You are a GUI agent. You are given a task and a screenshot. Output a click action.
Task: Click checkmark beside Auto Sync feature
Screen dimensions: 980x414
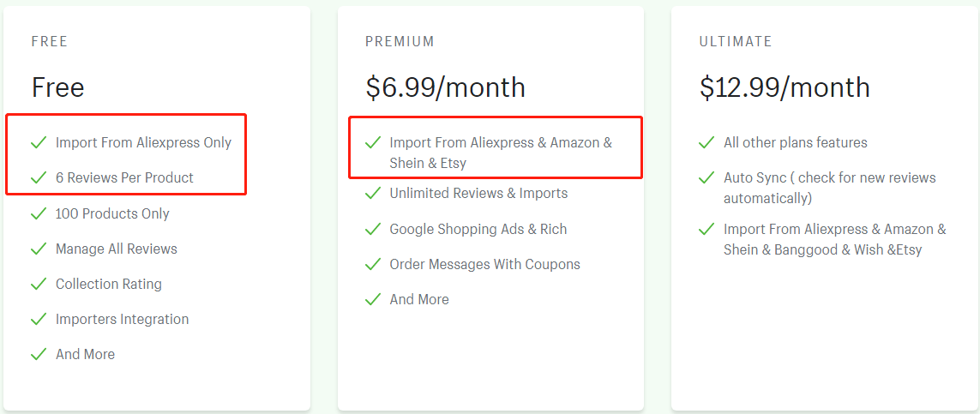[x=706, y=178]
